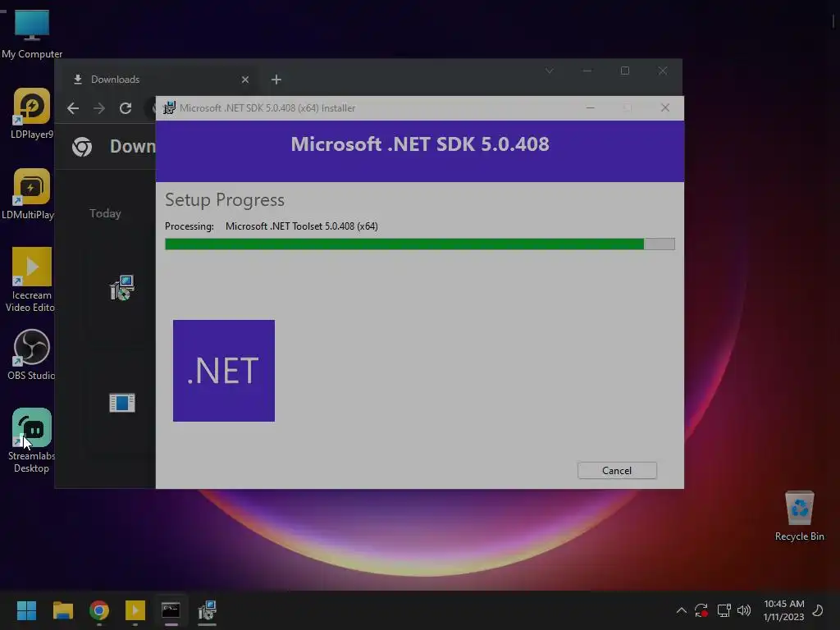Open the notifications moon icon
840x630 pixels.
click(818, 610)
